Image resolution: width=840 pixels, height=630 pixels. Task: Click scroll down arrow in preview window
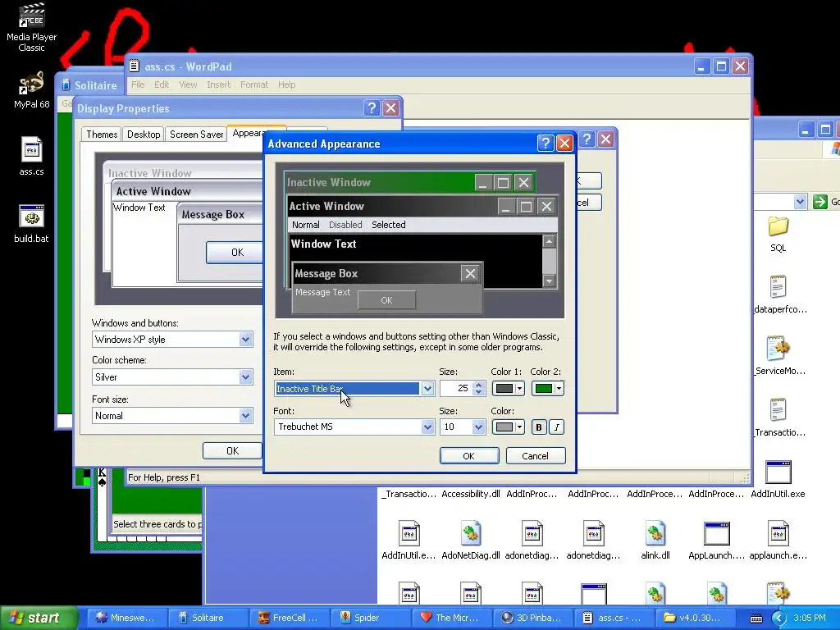[549, 281]
